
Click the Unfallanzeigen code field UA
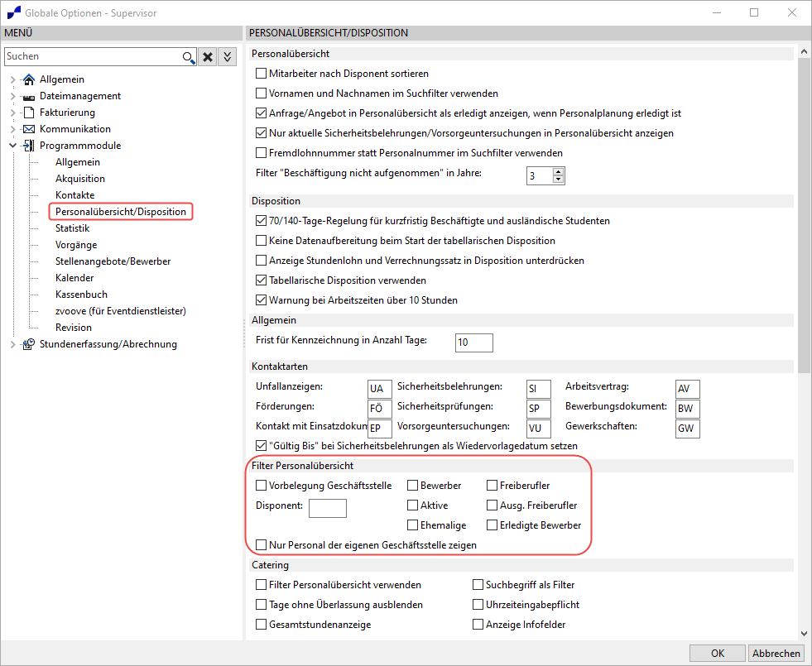click(380, 389)
